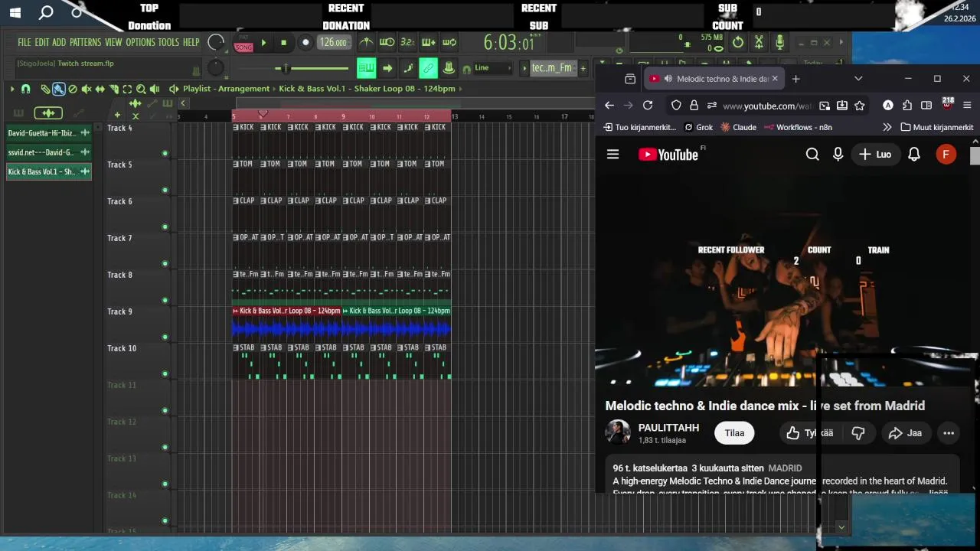Choose the Select tool in playlist
The width and height of the screenshot is (980, 551).
(x=128, y=89)
